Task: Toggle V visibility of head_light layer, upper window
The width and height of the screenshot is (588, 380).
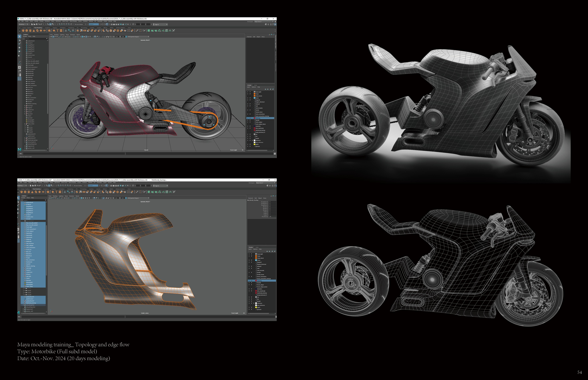Action: point(248,92)
